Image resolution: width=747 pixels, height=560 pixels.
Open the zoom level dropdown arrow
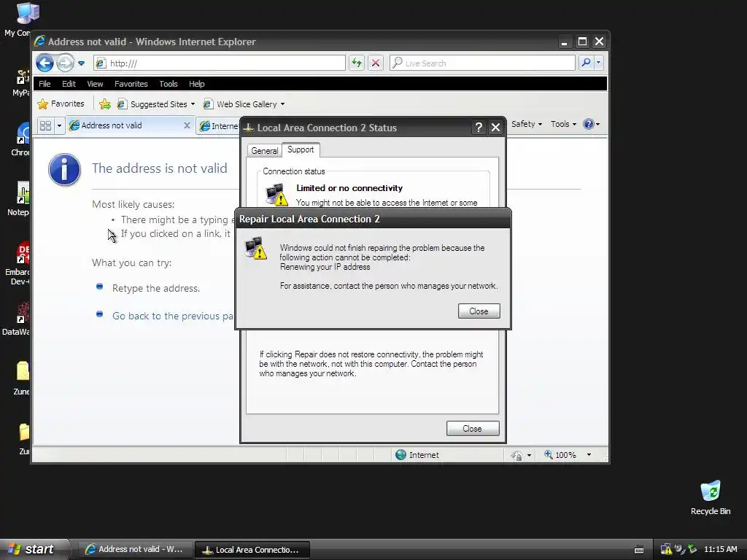coord(589,455)
